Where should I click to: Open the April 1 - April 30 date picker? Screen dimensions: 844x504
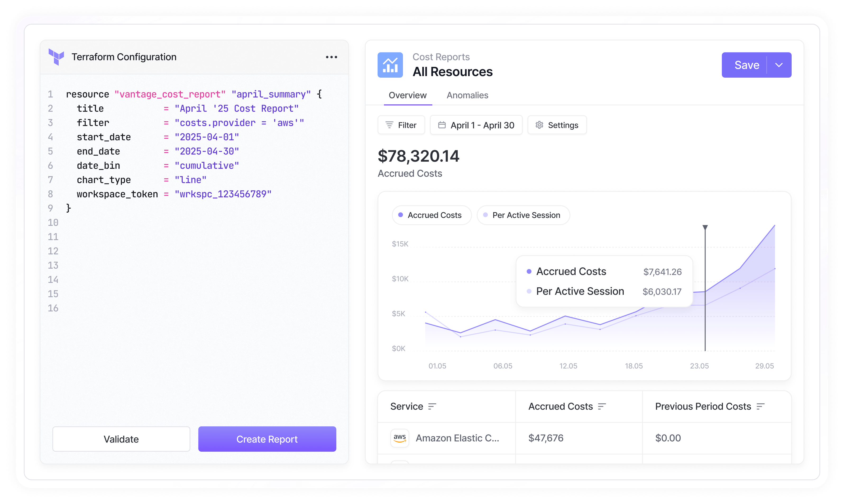(476, 125)
